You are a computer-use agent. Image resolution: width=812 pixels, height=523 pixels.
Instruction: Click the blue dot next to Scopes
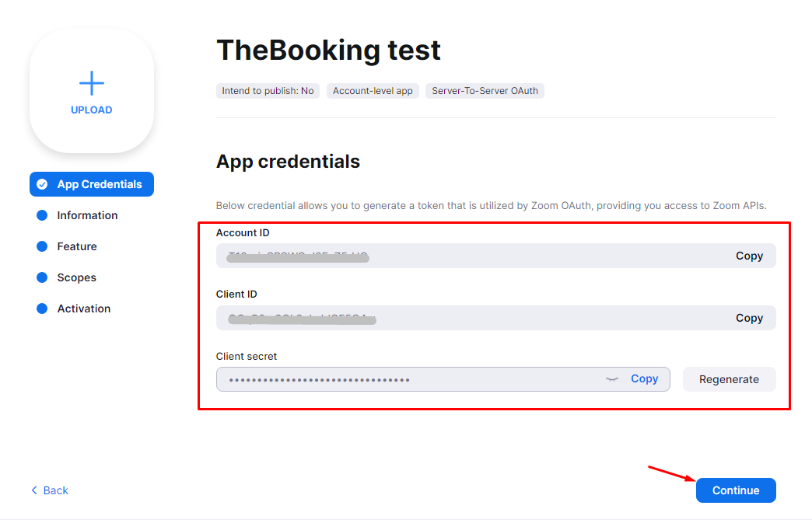(42, 277)
